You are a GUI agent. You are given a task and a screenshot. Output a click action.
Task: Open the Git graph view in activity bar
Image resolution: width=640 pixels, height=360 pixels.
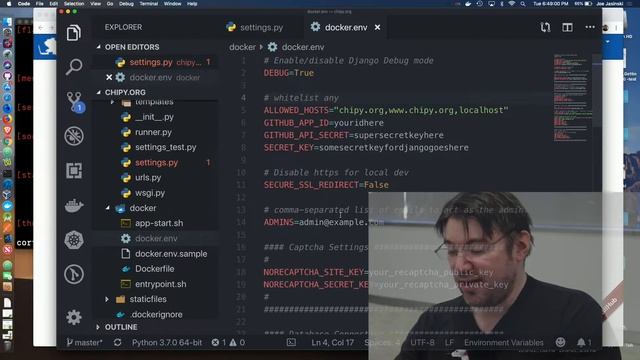74,274
